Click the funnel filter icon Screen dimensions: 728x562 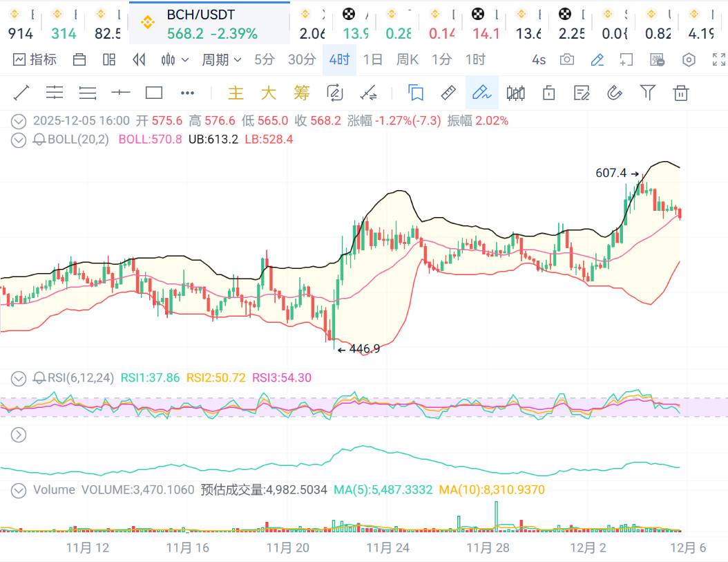tap(647, 92)
